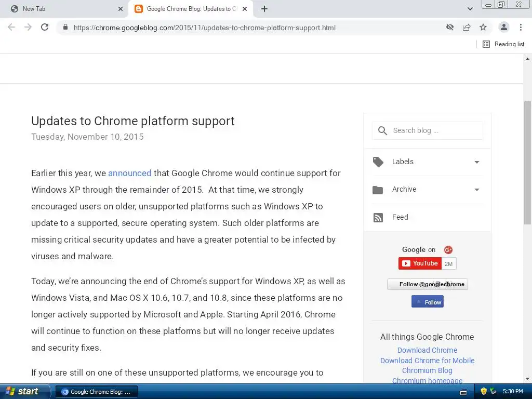532x399 pixels.
Task: Click the red YouTube subscribe button
Action: point(420,263)
